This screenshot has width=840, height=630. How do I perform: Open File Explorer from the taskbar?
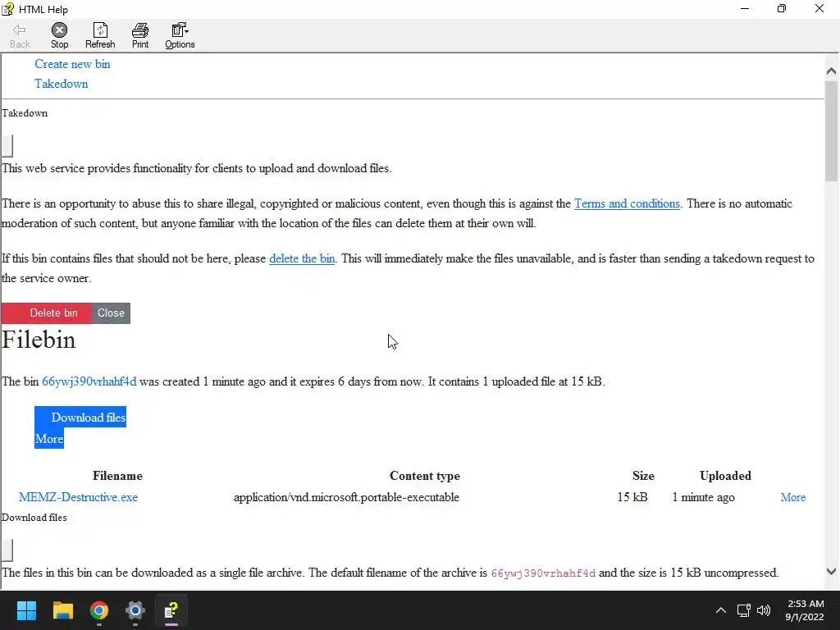pos(62,610)
